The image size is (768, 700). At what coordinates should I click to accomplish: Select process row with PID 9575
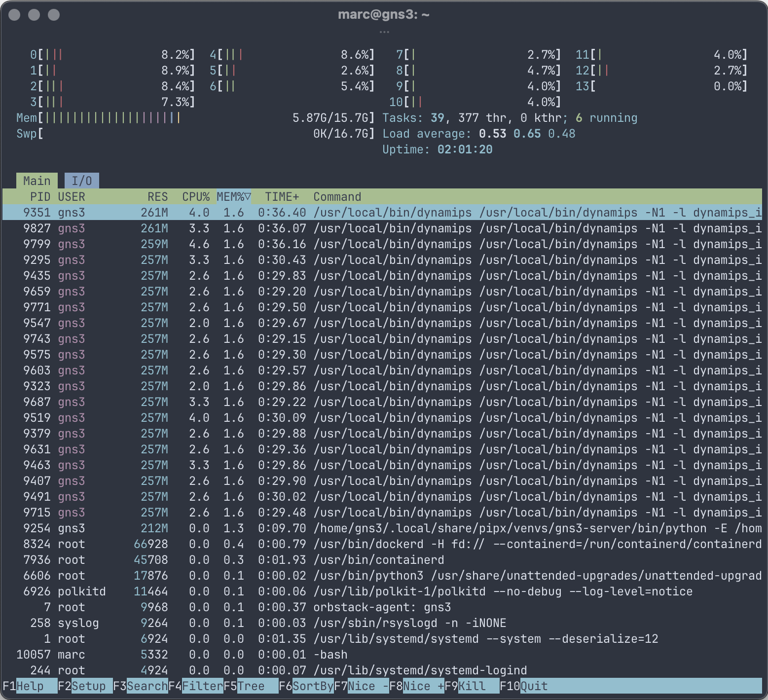[382, 354]
